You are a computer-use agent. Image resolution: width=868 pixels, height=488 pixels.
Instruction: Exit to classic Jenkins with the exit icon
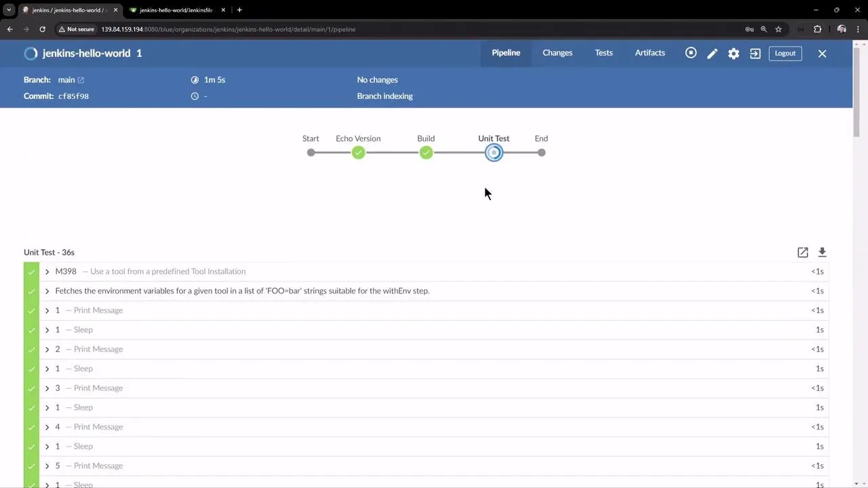point(755,53)
